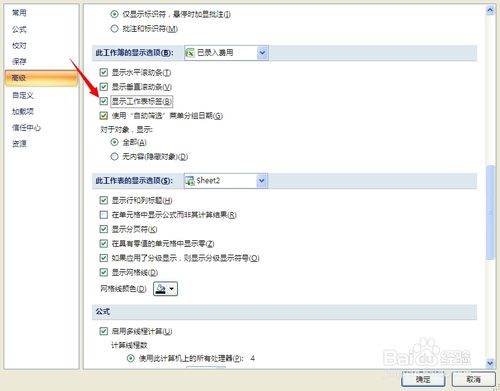Click the scrollbar down arrow
The width and height of the screenshot is (500, 391).
click(x=490, y=363)
